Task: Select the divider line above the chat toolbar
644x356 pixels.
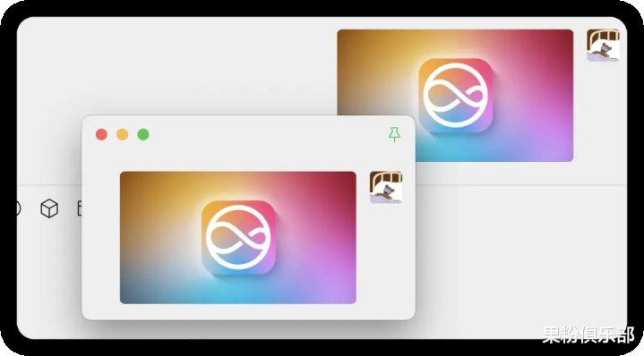Action: tap(520, 185)
